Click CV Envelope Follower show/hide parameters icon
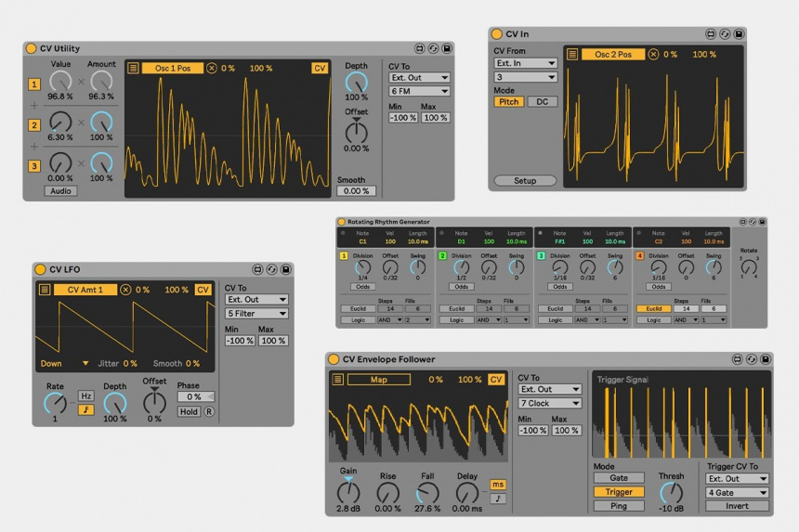This screenshot has width=799, height=532. point(738,359)
